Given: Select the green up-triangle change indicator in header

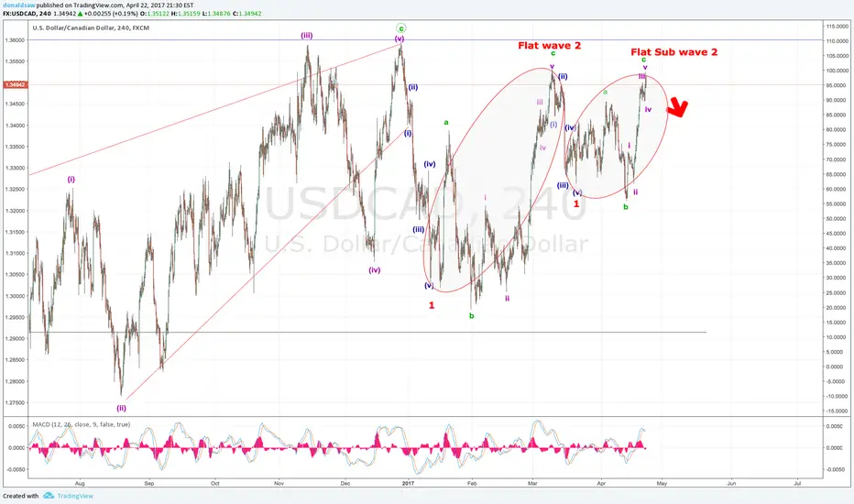Looking at the screenshot, I should tap(81, 13).
